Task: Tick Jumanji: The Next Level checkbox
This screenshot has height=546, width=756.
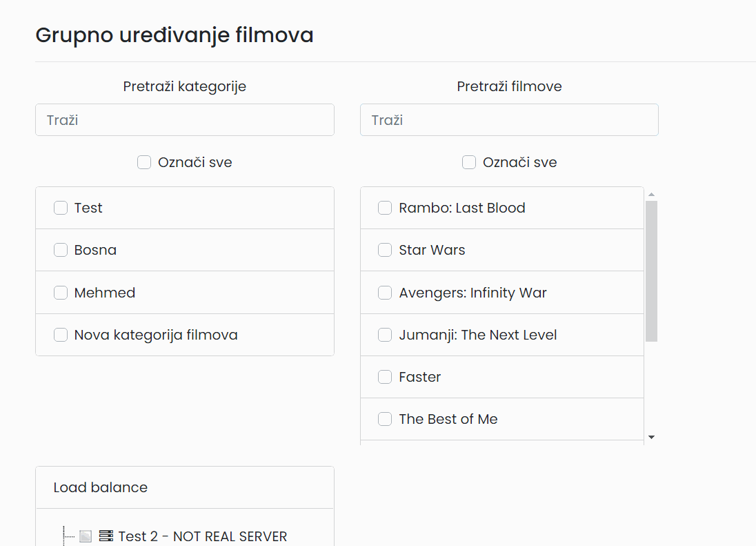Action: pos(385,335)
